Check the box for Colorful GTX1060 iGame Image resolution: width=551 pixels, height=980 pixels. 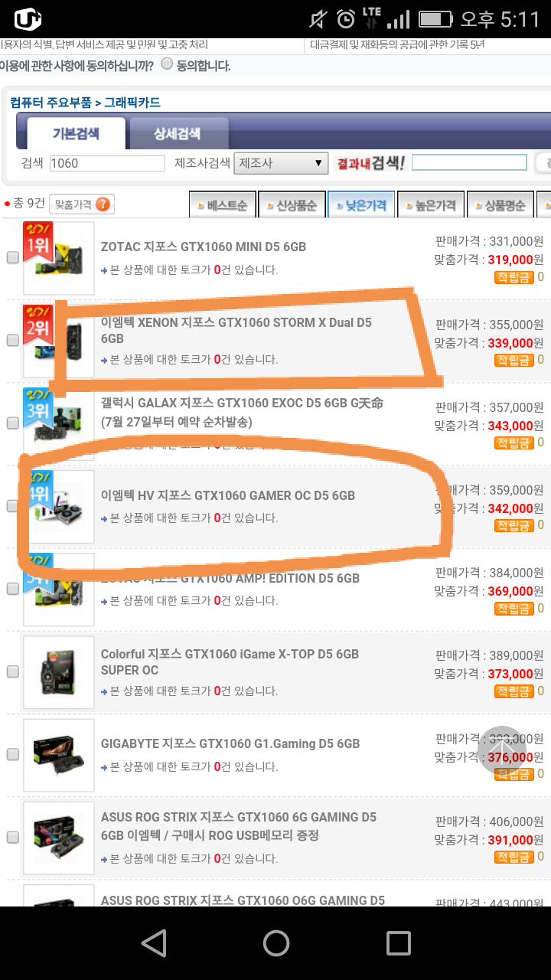click(x=13, y=671)
